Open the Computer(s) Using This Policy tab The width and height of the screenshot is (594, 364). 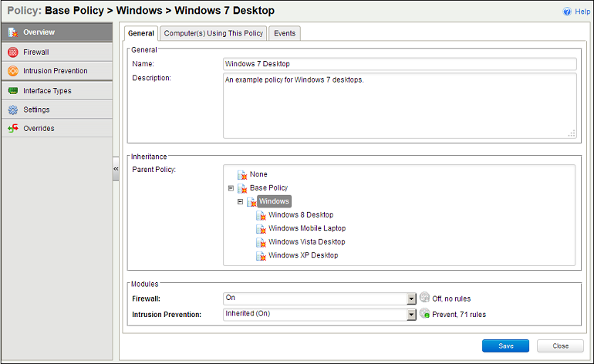click(213, 33)
